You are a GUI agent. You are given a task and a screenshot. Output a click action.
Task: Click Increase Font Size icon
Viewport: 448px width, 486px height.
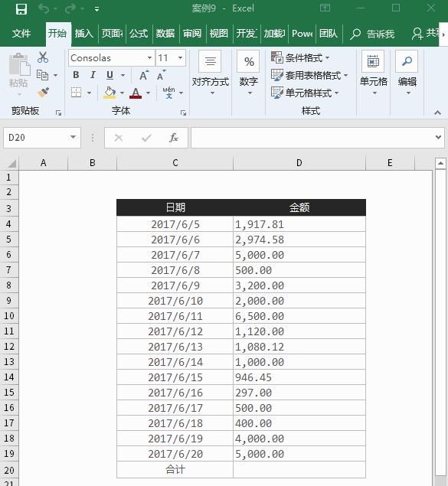144,75
